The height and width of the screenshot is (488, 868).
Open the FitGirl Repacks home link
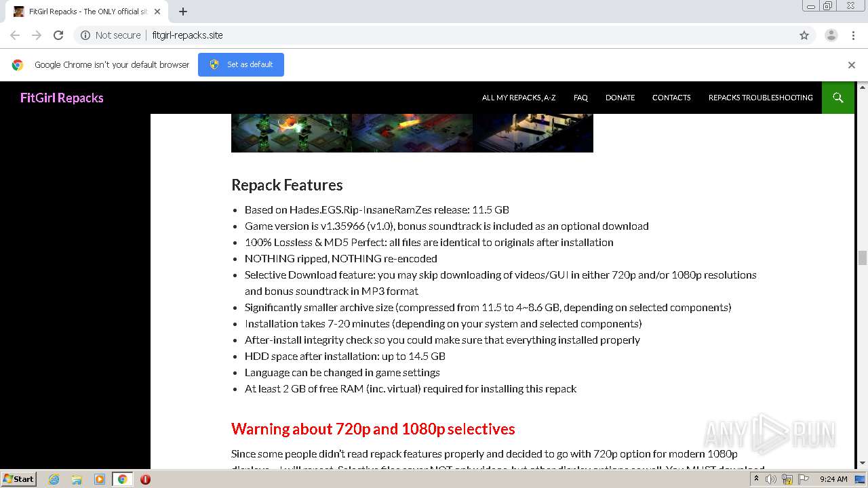tap(62, 98)
